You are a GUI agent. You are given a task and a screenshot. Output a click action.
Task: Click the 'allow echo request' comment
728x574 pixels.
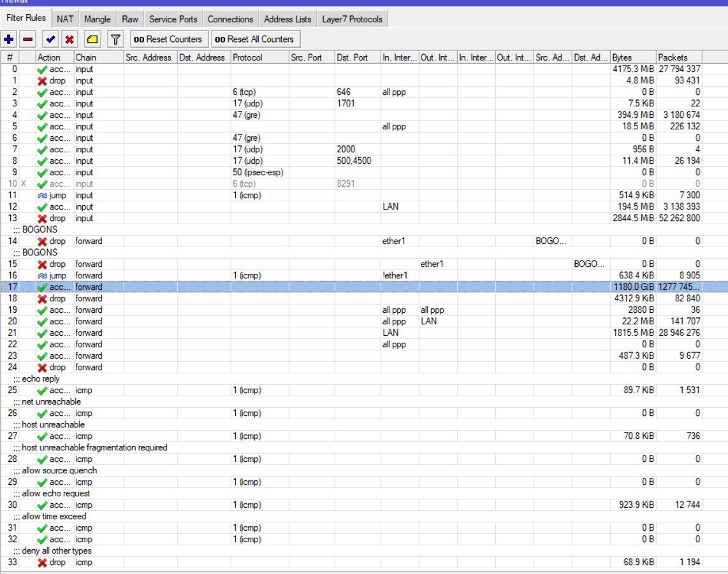[56, 494]
